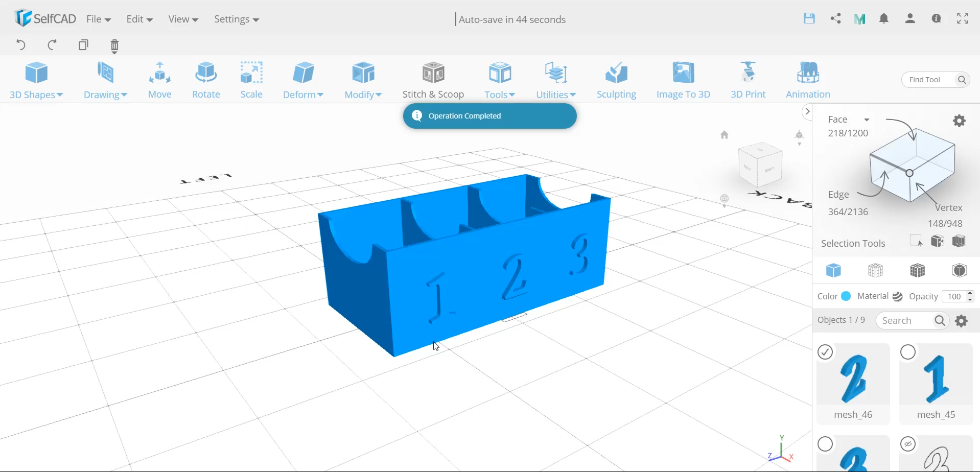Screen dimensions: 980x472
Task: Open the notifications bell
Action: [884, 18]
